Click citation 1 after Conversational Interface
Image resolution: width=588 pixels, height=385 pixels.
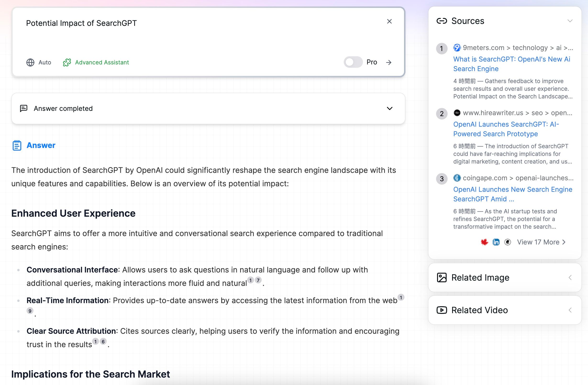pyautogui.click(x=250, y=280)
